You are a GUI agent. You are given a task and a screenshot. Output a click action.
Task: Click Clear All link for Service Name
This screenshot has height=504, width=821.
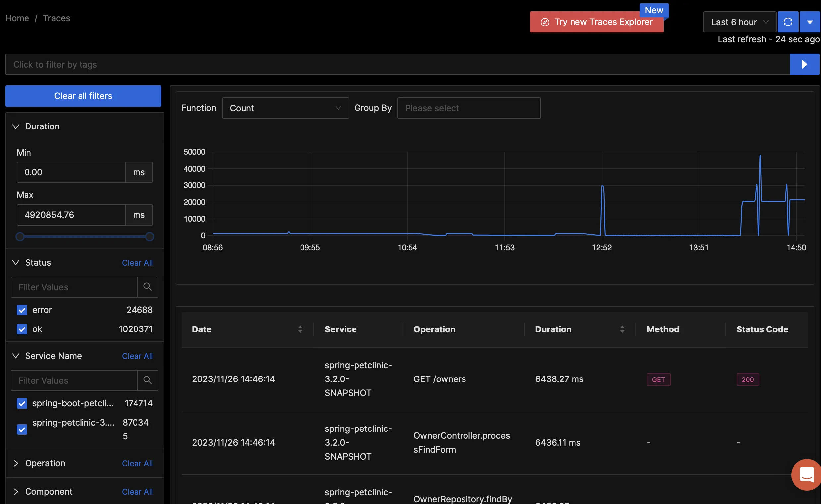click(137, 356)
